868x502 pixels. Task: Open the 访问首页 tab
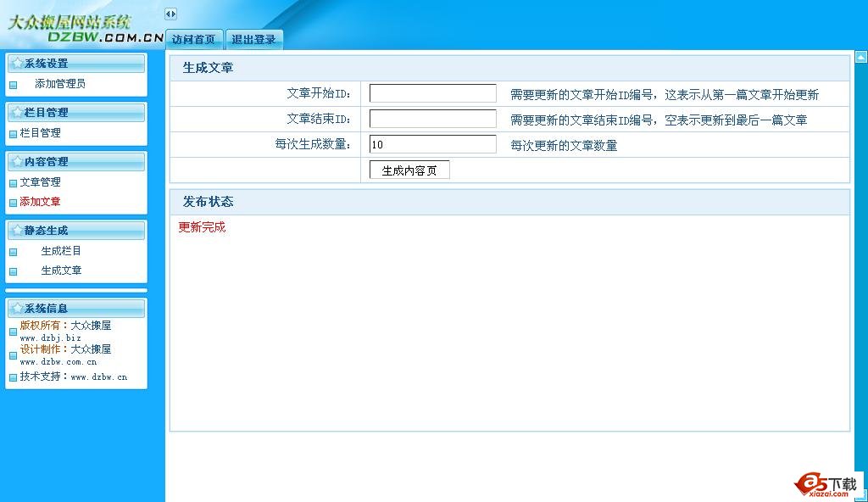pos(194,39)
